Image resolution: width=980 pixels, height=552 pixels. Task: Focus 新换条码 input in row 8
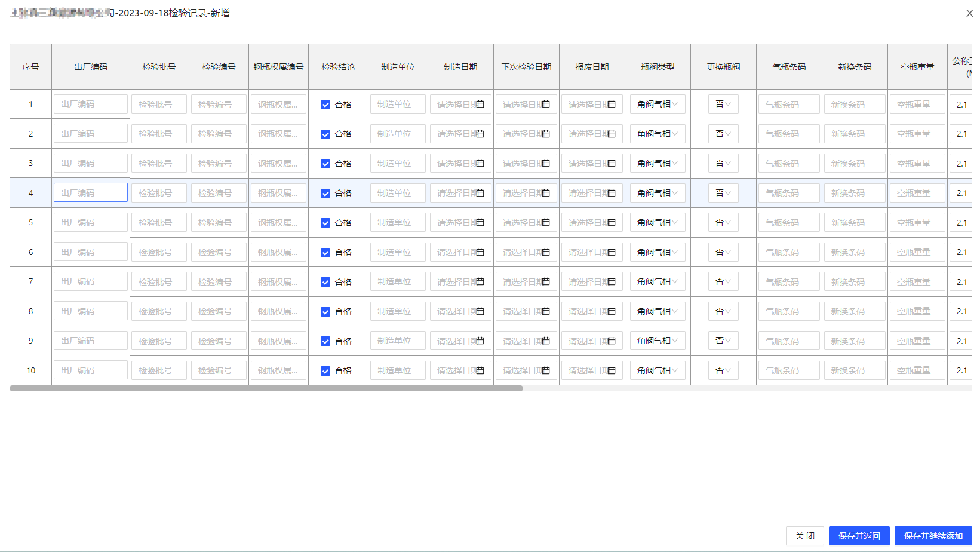(x=855, y=311)
